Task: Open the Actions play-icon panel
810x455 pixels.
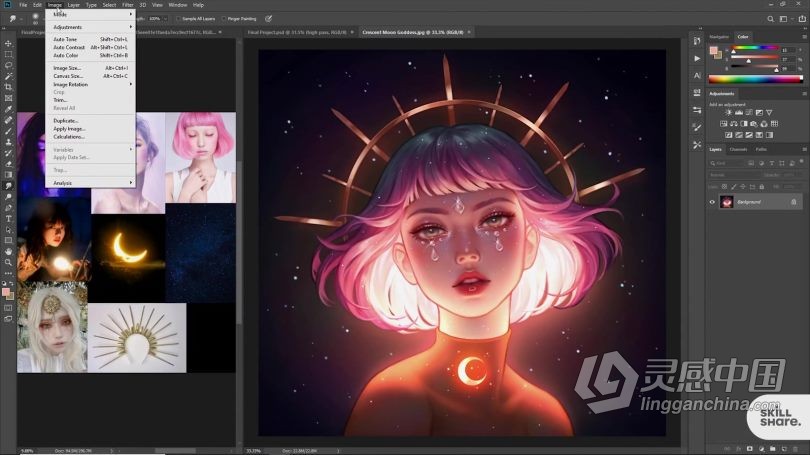Action: (697, 58)
